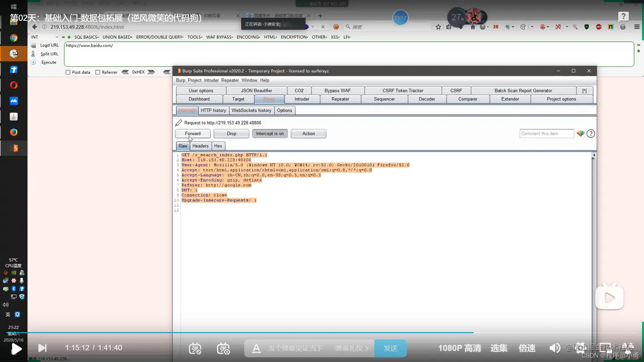Open the INT type dropdown in HackBar
The image size is (644, 362).
point(45,37)
